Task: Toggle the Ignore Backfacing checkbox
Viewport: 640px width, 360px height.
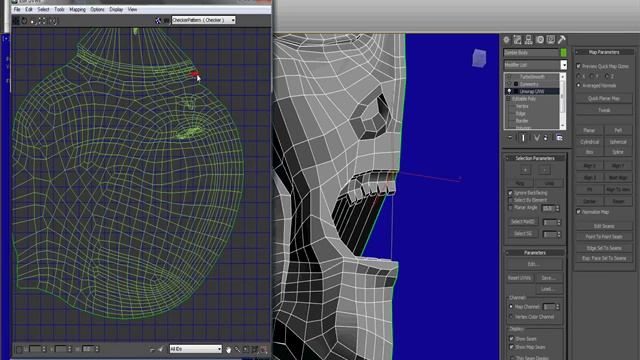Action: pos(510,193)
